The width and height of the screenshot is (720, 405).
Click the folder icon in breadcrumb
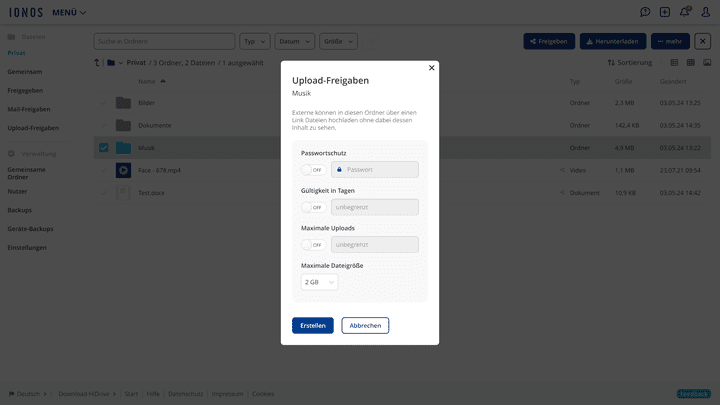[x=111, y=63]
